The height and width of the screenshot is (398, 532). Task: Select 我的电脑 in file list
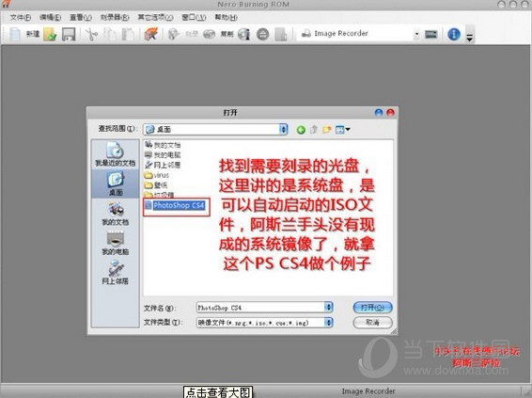[x=163, y=155]
